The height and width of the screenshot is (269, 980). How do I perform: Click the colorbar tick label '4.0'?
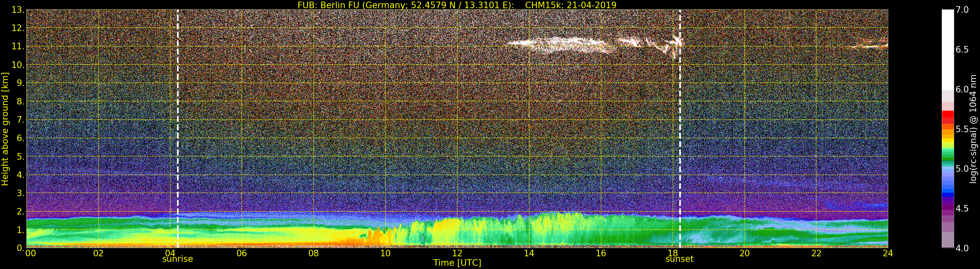[962, 248]
